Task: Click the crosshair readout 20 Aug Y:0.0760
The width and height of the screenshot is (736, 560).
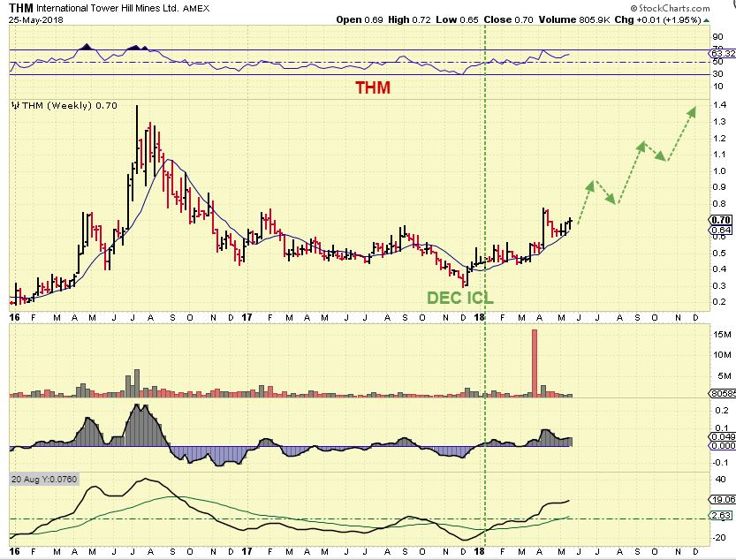Action: (x=44, y=480)
